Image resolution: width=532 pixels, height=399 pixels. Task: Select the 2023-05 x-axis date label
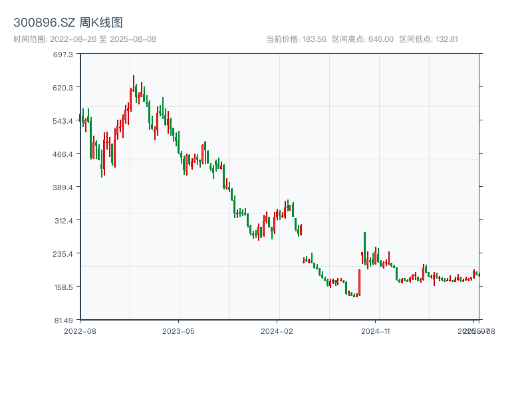pyautogui.click(x=178, y=331)
